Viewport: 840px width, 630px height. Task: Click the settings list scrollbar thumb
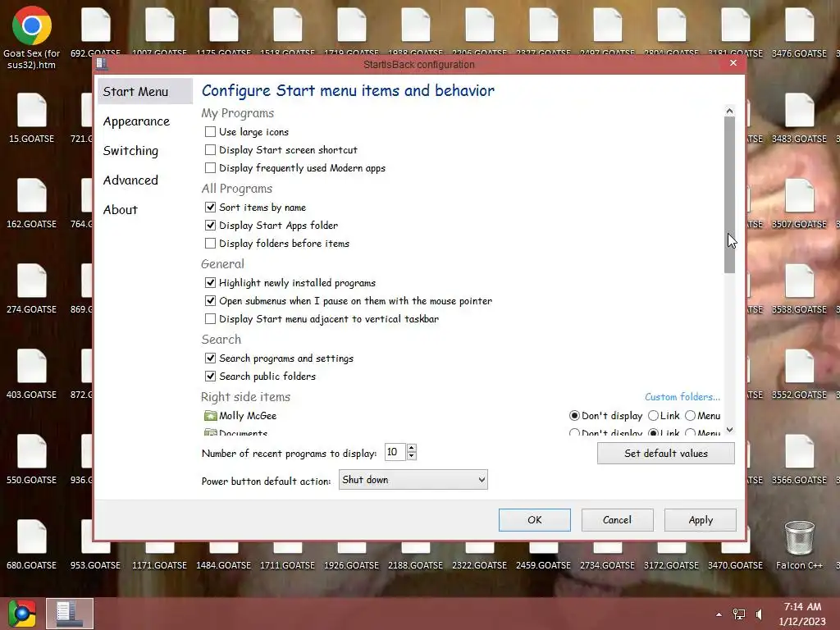coord(729,195)
